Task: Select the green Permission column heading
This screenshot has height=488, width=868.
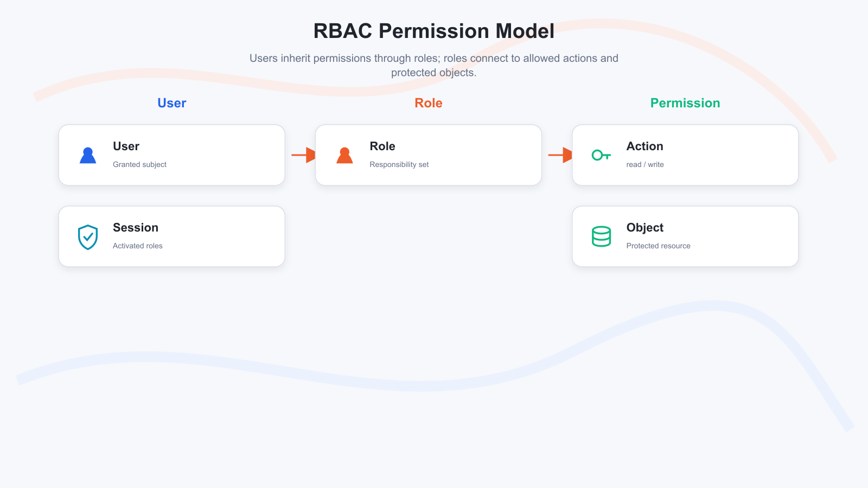Action: click(x=685, y=103)
